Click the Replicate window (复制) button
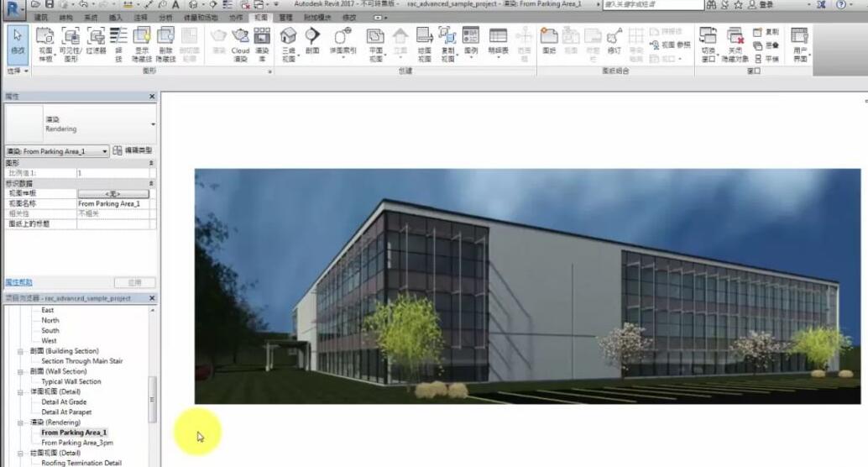Image resolution: width=868 pixels, height=467 pixels. pos(766,32)
